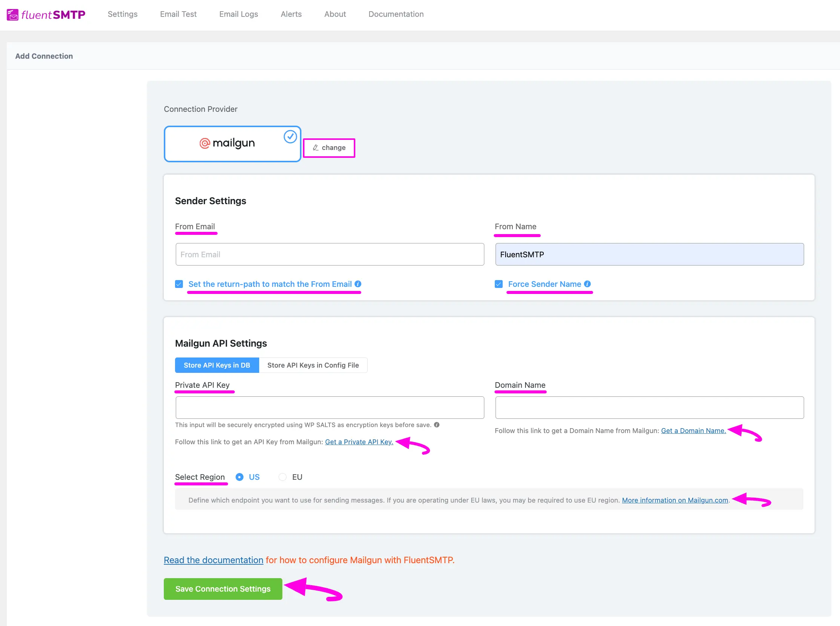Click into the Domain Name field
840x626 pixels.
649,408
